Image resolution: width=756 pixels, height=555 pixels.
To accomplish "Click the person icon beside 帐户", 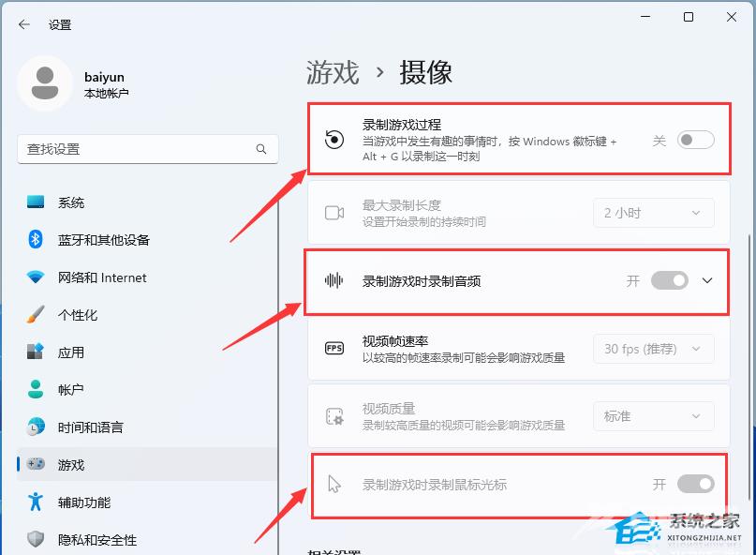I will coord(36,389).
